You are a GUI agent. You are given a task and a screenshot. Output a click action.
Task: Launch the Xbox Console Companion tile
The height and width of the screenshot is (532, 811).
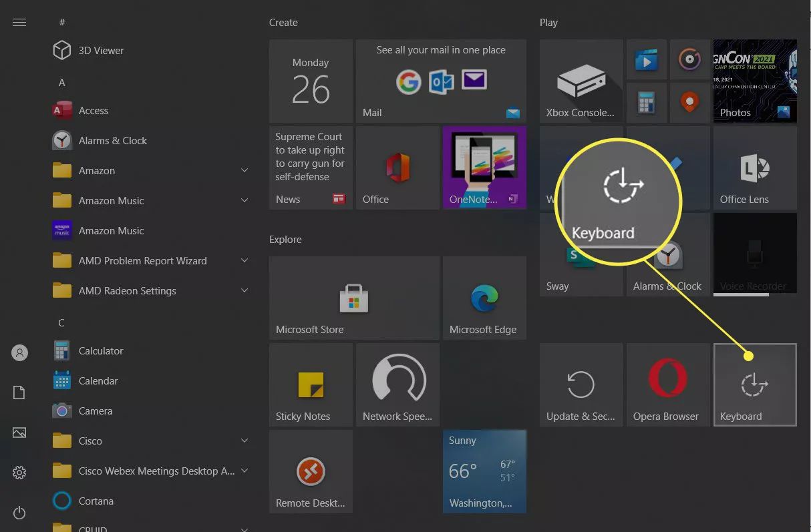point(581,81)
